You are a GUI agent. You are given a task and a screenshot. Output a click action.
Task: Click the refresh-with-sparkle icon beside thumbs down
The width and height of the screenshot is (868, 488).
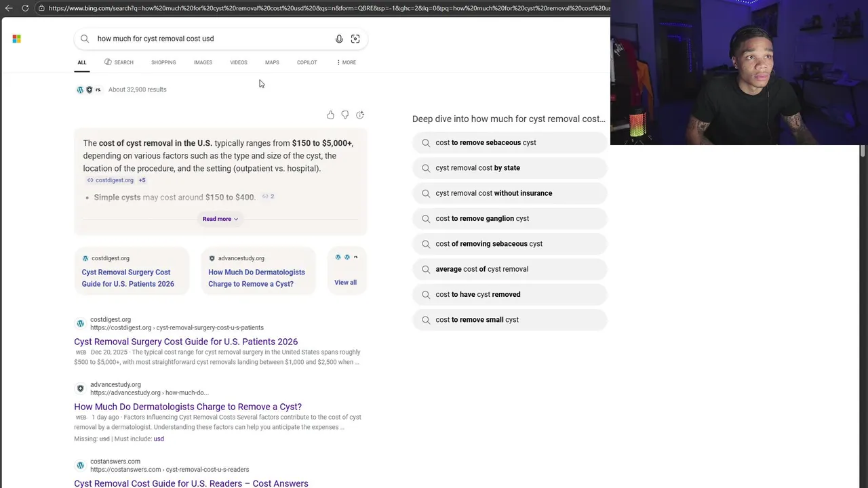[x=360, y=115]
